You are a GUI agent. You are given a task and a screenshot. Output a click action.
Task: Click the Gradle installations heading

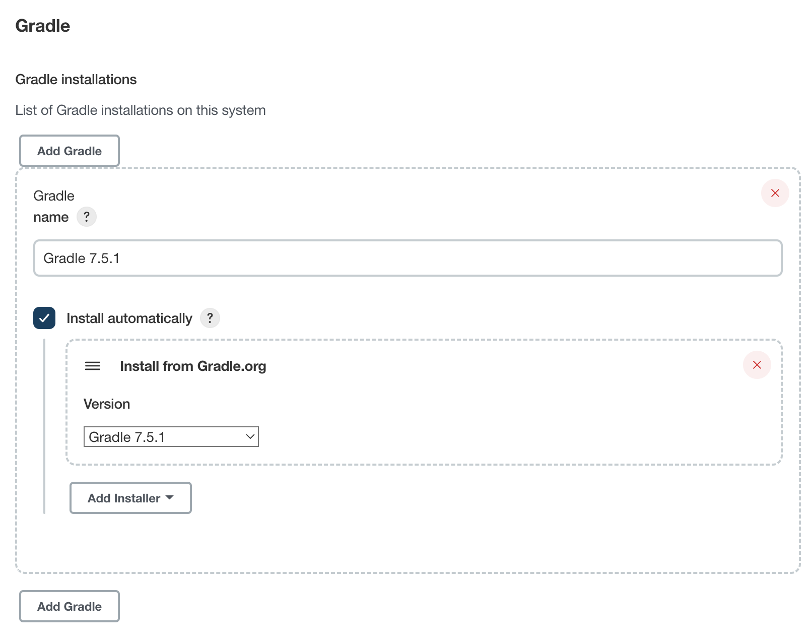tap(76, 80)
